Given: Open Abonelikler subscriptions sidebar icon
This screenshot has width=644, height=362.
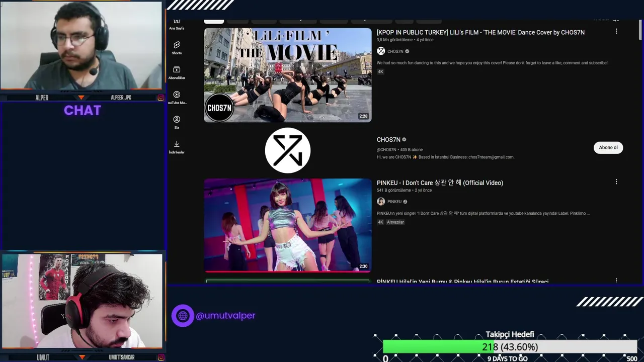Looking at the screenshot, I should [x=177, y=73].
